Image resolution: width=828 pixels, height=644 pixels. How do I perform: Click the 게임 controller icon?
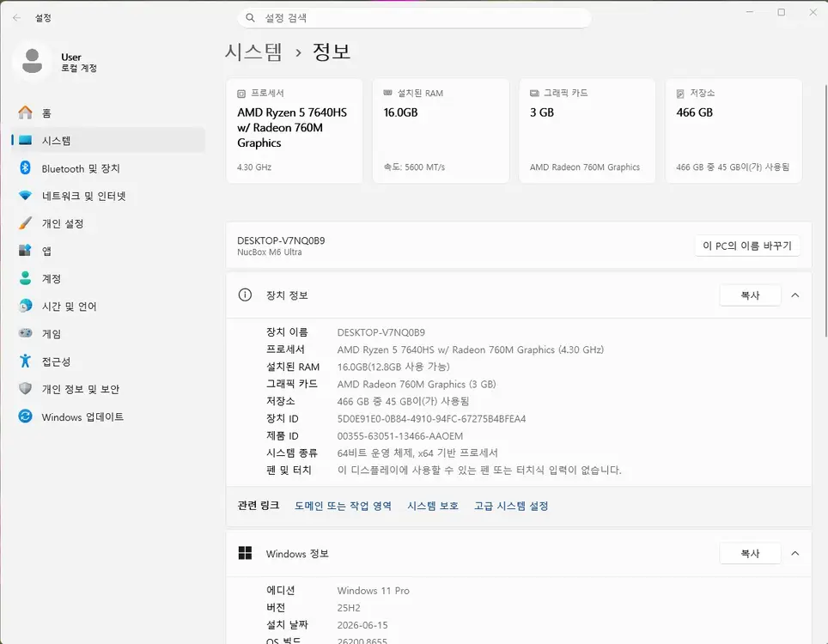click(25, 333)
